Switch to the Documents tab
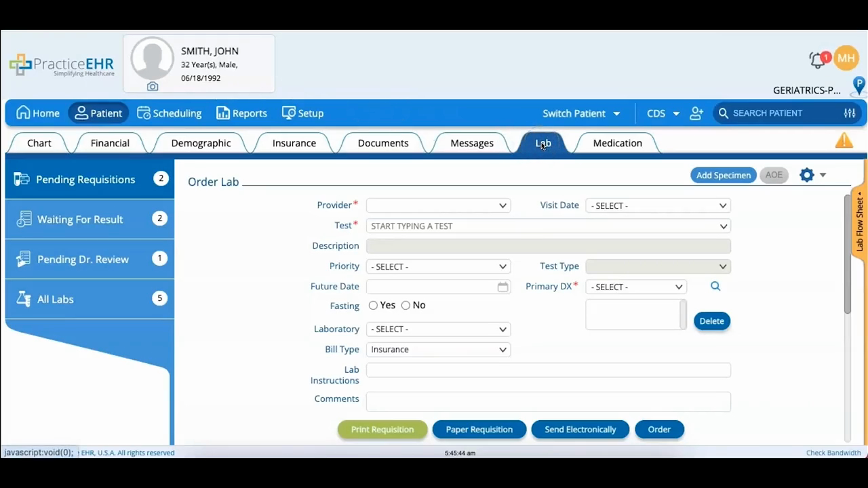Screen dimensions: 868x488 pyautogui.click(x=383, y=143)
